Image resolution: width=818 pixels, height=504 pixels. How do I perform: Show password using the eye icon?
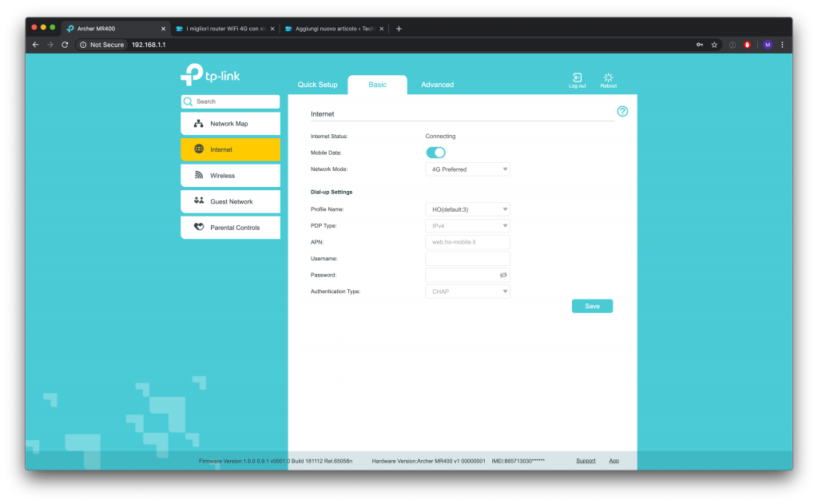click(503, 275)
